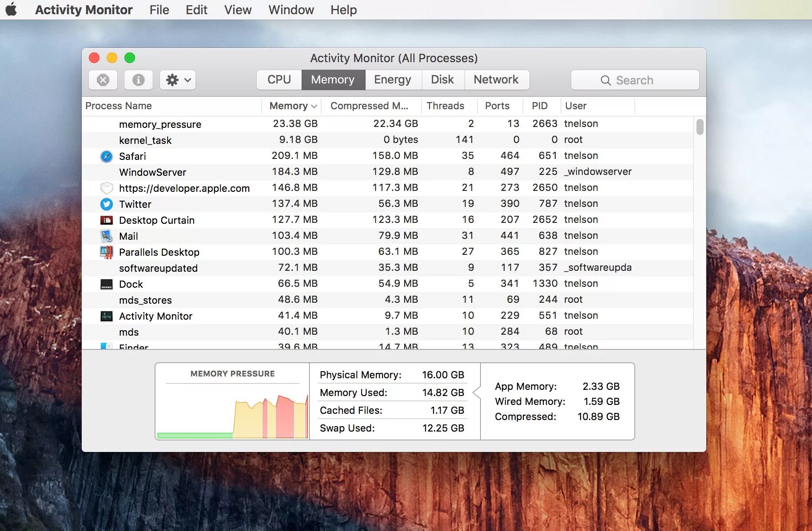812x531 pixels.
Task: Sort by Compressed Memory column
Action: [371, 106]
